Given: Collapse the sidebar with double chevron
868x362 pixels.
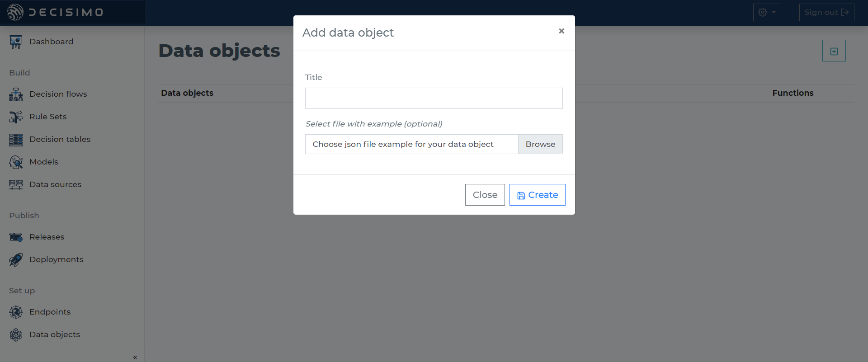Looking at the screenshot, I should [135, 357].
